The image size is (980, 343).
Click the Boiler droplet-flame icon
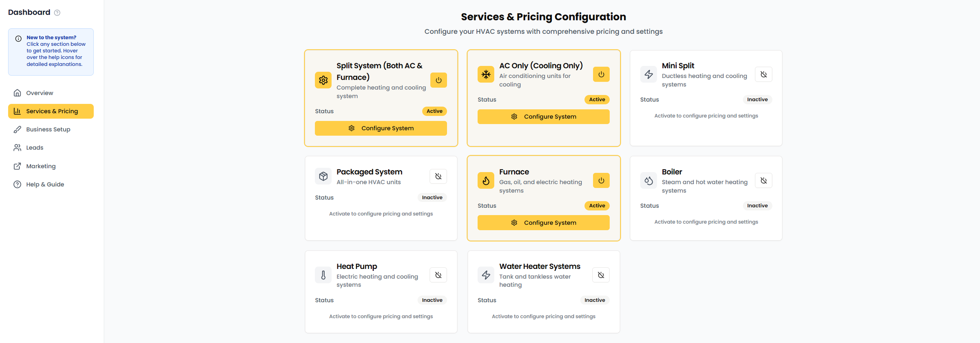pos(648,181)
